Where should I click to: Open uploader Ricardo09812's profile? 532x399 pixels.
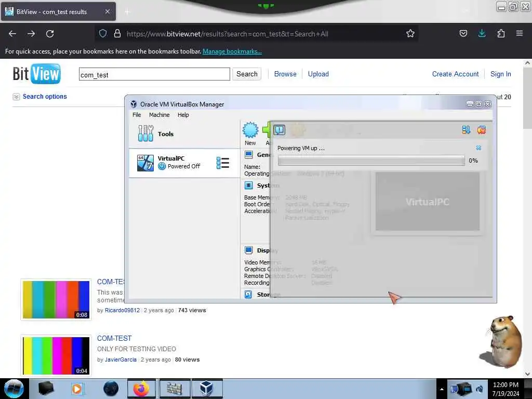click(x=122, y=310)
